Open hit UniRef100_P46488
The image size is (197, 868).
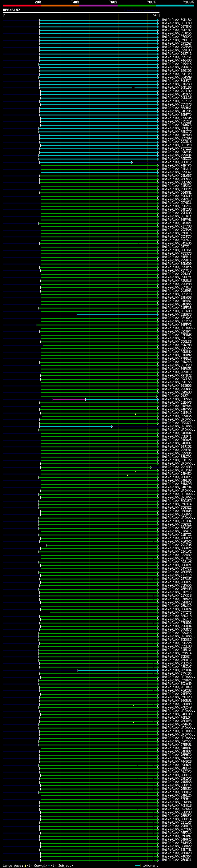177,61
